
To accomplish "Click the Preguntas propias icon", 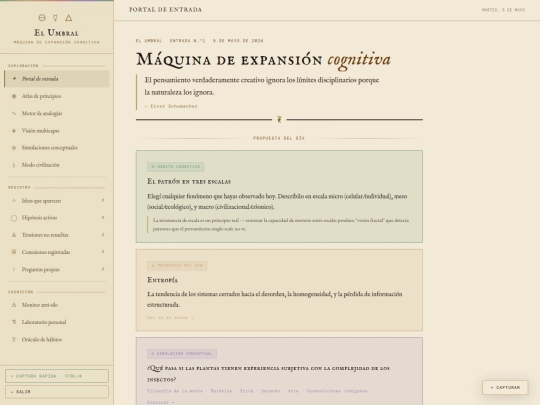I will point(14,269).
